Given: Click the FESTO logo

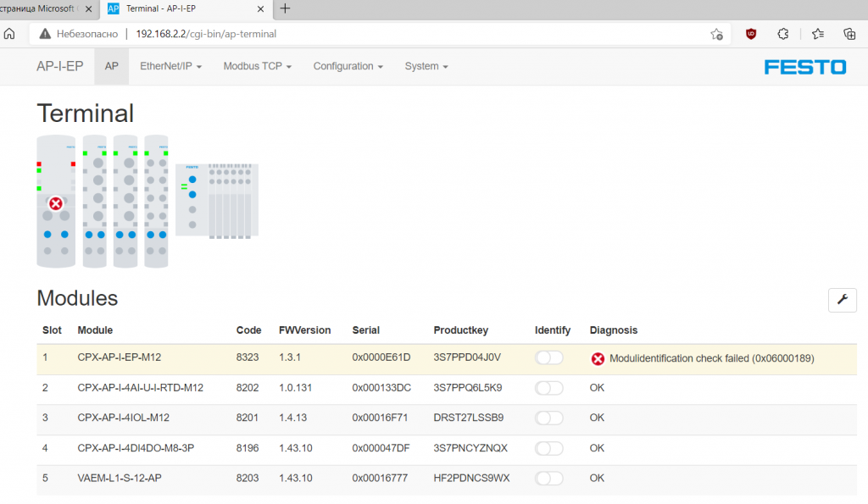Looking at the screenshot, I should pyautogui.click(x=805, y=67).
